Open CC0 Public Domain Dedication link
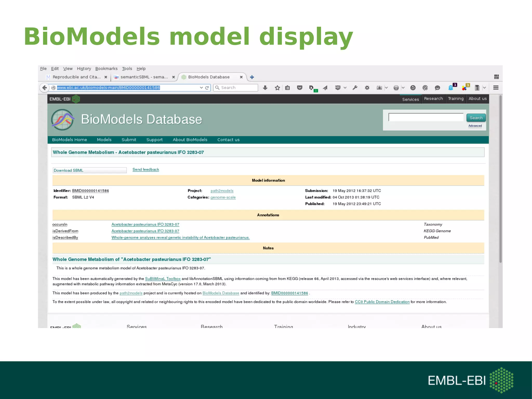The height and width of the screenshot is (399, 532). 382,302
